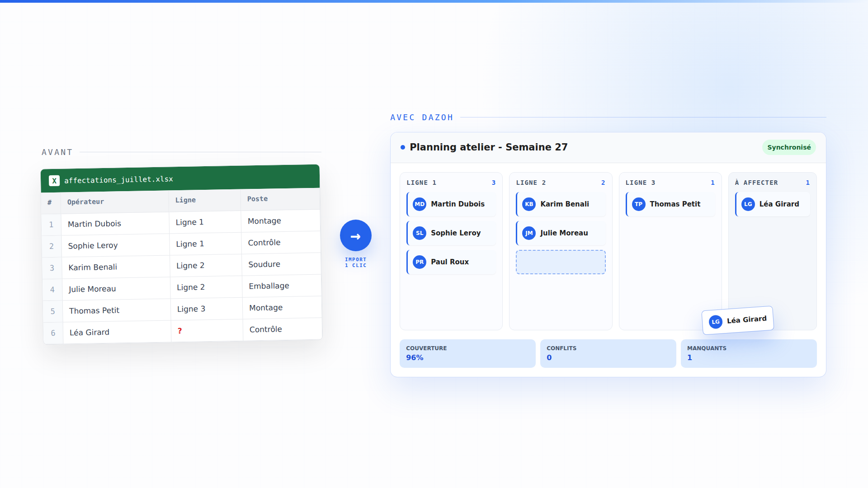868x488 pixels.
Task: Click the count 2 badge of Ligne 2
Action: click(x=603, y=183)
